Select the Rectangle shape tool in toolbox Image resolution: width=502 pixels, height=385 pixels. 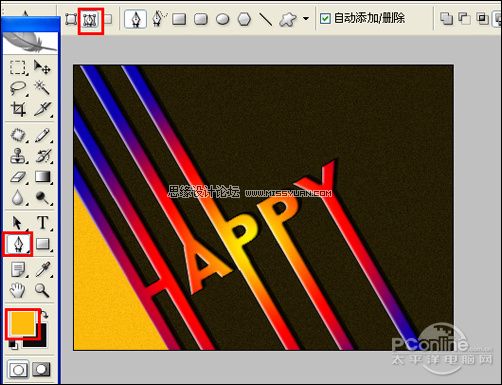coord(42,244)
